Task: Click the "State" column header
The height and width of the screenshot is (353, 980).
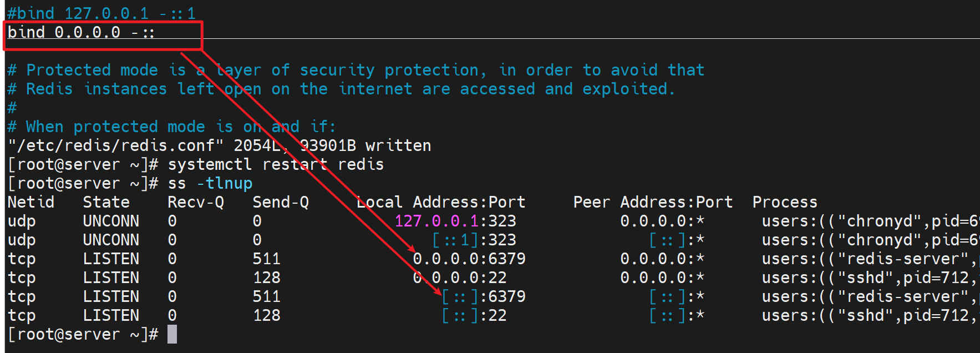Action: pos(106,203)
